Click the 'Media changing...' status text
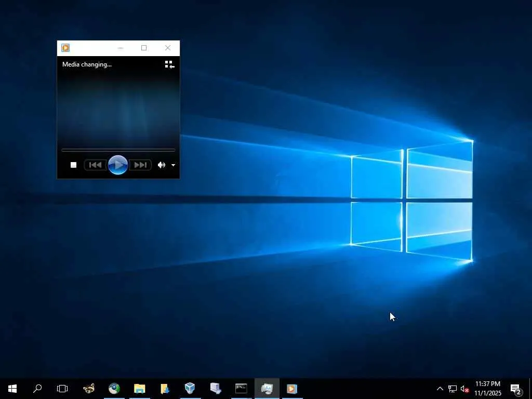Screen dimensions: 532x399 [x=87, y=64]
